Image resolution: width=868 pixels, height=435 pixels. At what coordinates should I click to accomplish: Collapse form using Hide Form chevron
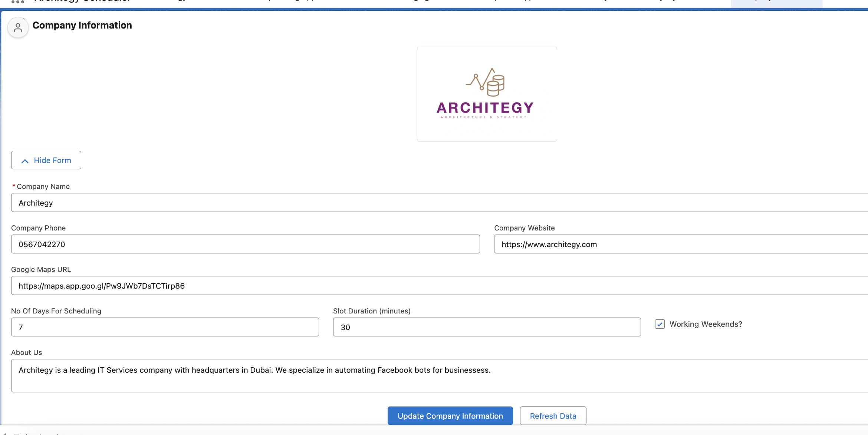pyautogui.click(x=25, y=161)
